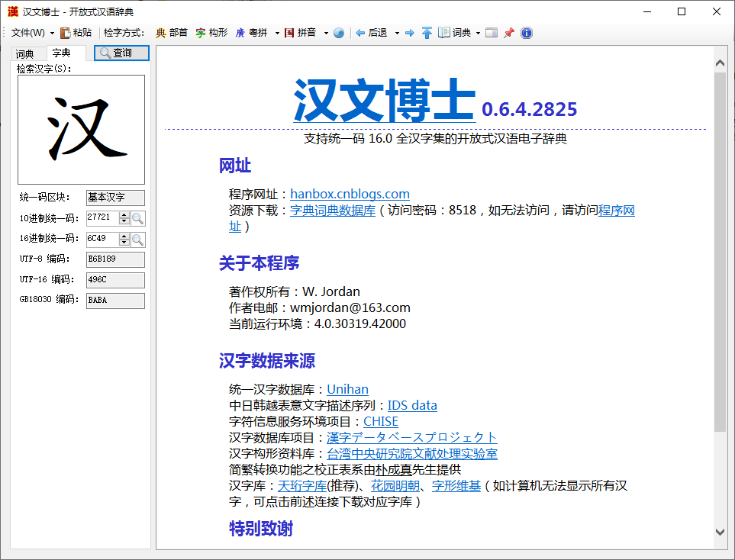Increase the 10进制统一码 value with up arrow

point(124,214)
